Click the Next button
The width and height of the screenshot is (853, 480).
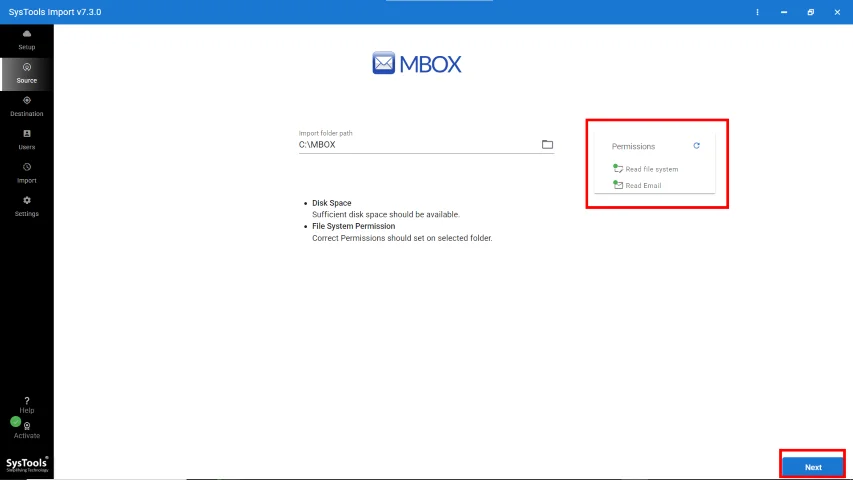coord(813,467)
